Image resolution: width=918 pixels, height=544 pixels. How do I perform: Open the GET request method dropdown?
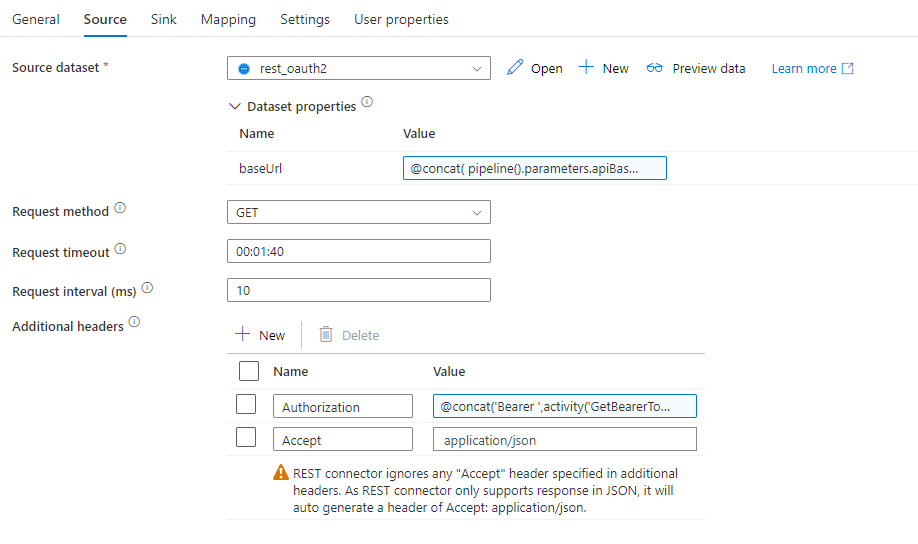click(359, 212)
